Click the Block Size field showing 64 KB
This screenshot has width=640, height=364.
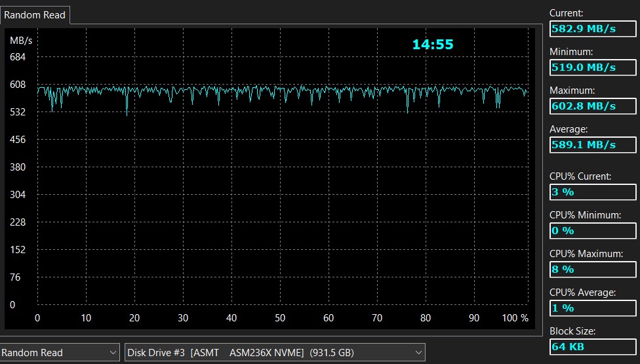tap(593, 347)
